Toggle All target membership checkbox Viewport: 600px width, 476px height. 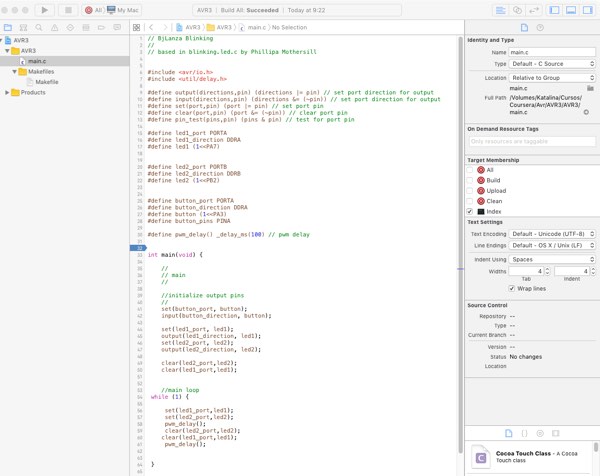[x=470, y=170]
